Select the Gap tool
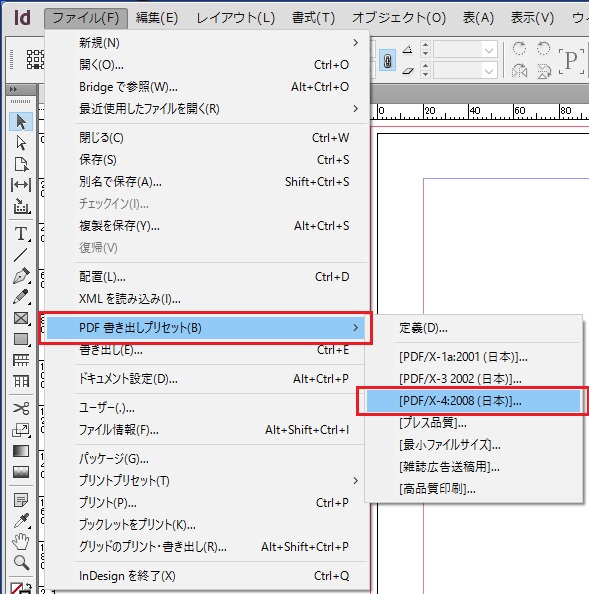This screenshot has height=594, width=589. click(x=21, y=185)
